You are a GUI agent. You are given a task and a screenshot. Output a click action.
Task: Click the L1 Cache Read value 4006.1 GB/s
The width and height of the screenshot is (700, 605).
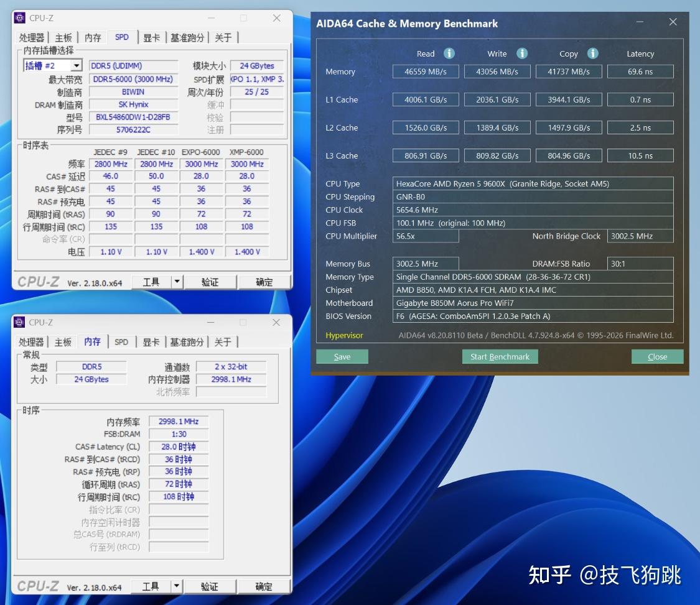(426, 99)
